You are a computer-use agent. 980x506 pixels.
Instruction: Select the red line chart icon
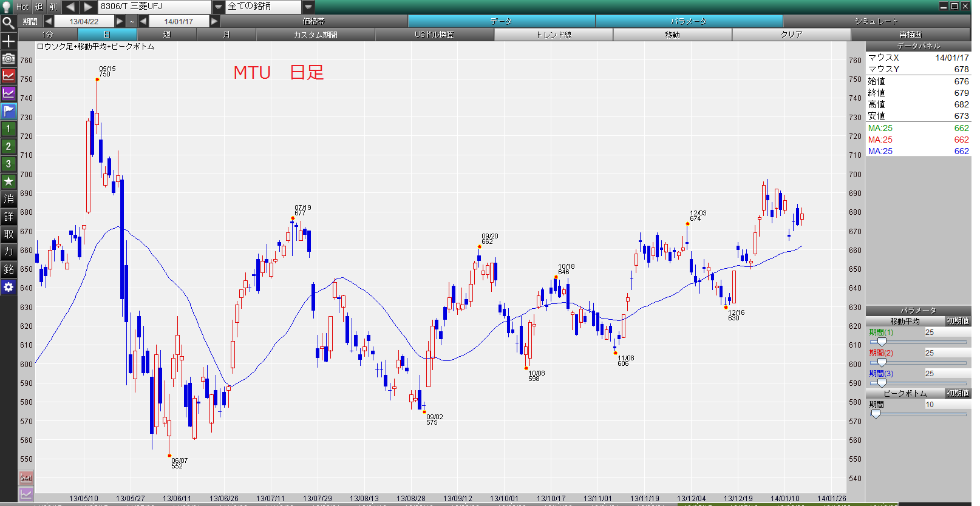coord(9,76)
